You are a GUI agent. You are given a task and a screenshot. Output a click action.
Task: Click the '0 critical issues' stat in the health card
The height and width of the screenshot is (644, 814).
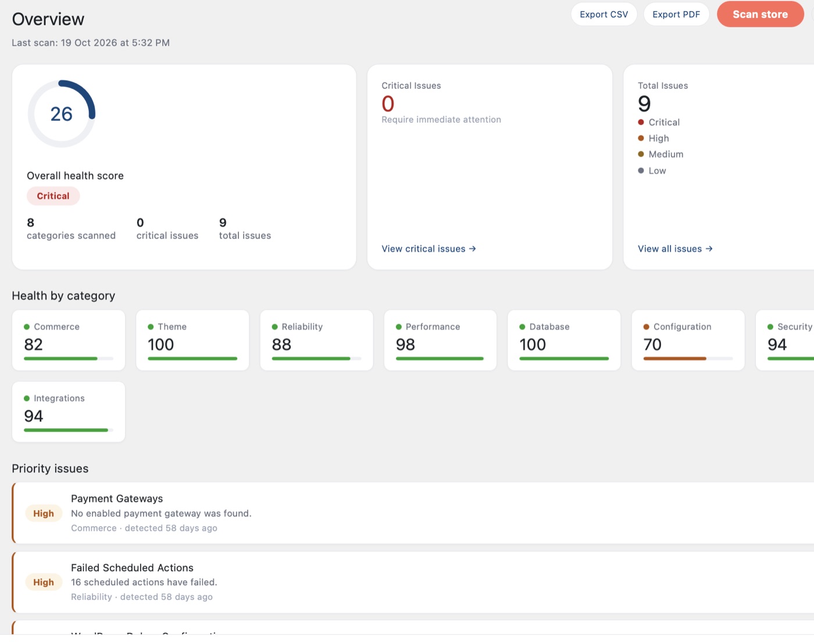click(x=167, y=229)
